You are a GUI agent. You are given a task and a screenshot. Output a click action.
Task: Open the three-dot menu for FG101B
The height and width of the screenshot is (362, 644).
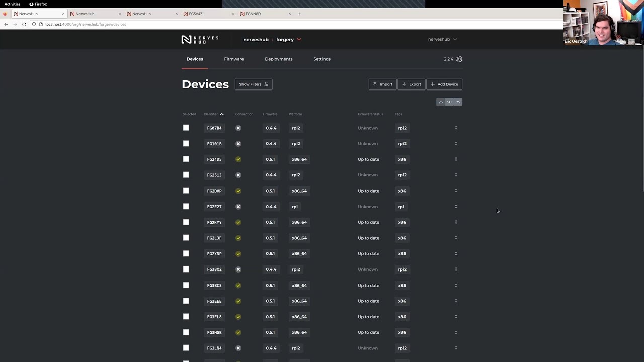[x=456, y=143]
